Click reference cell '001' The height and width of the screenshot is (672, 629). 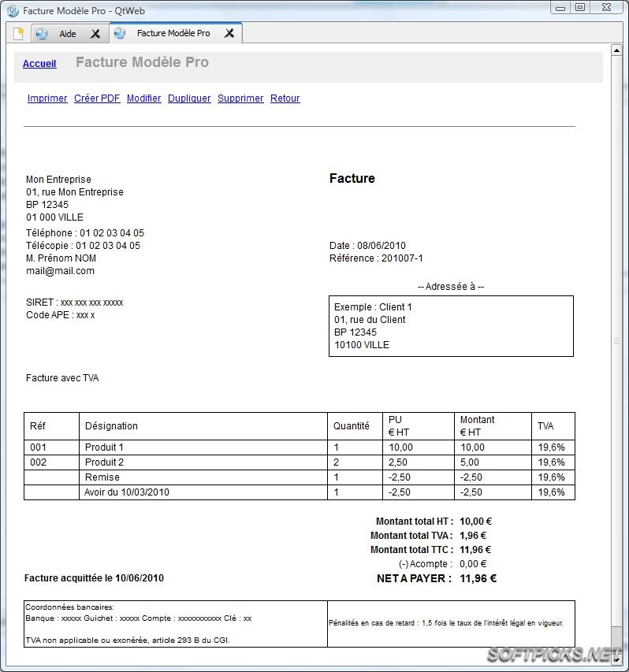pyautogui.click(x=51, y=447)
